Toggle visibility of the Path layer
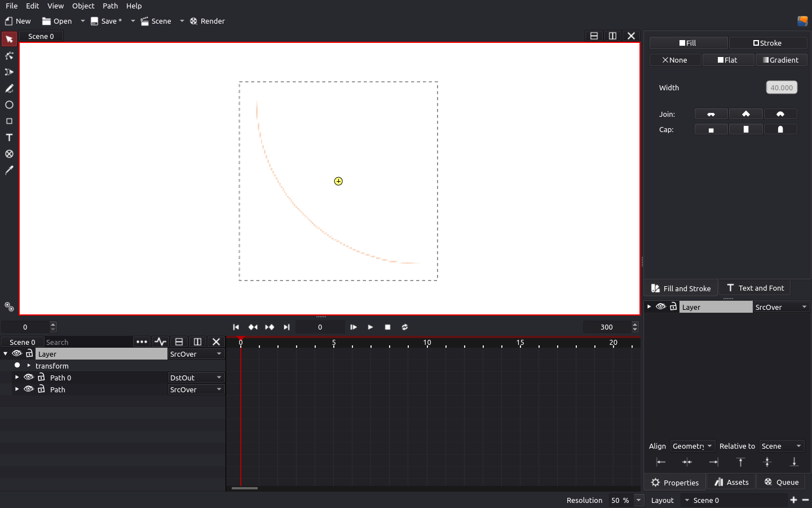 tap(29, 389)
